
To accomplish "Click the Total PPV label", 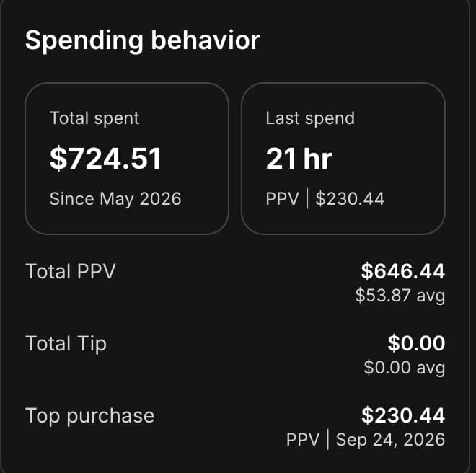I will coord(71,271).
